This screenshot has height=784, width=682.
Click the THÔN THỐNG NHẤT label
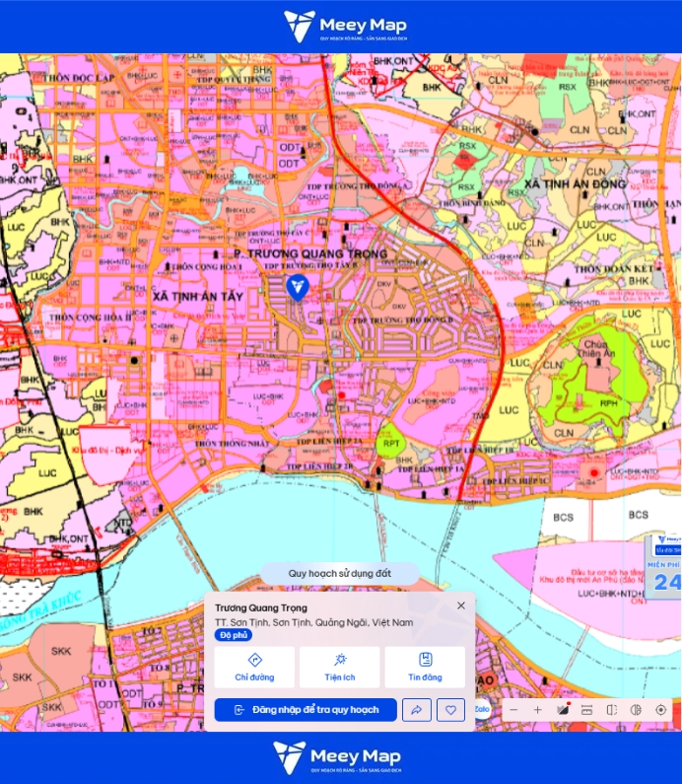pyautogui.click(x=232, y=444)
